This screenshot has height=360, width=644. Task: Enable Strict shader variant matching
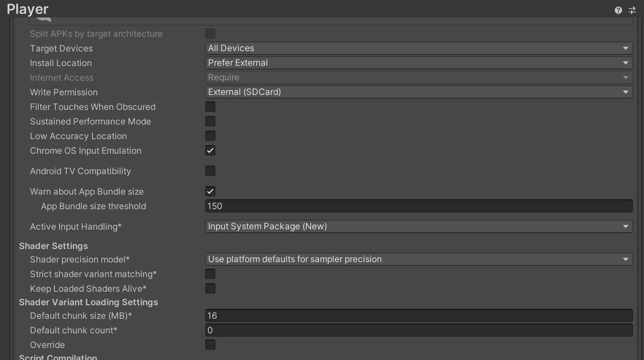click(x=210, y=274)
